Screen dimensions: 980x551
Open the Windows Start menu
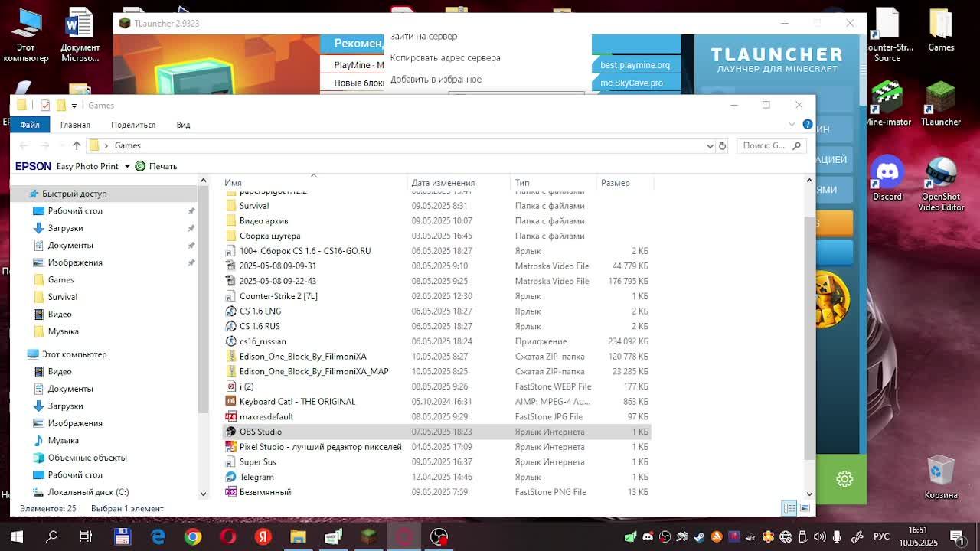pyautogui.click(x=17, y=536)
